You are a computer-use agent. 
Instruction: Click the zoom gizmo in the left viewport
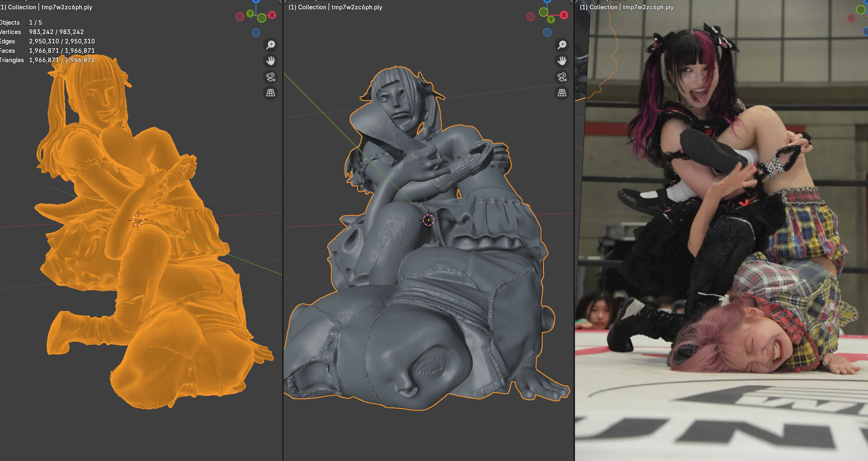pos(270,45)
